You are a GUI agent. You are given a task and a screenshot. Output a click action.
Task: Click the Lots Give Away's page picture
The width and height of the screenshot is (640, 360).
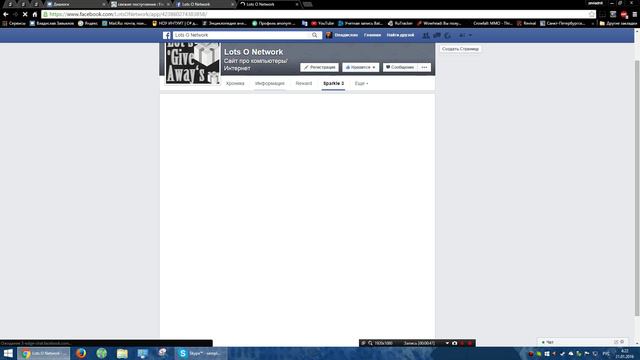click(193, 63)
